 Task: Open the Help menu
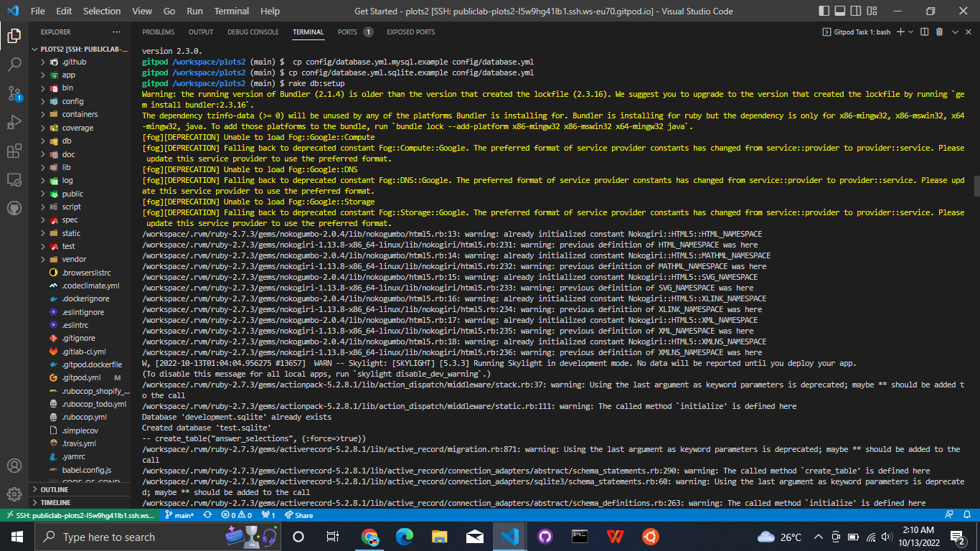(x=270, y=11)
